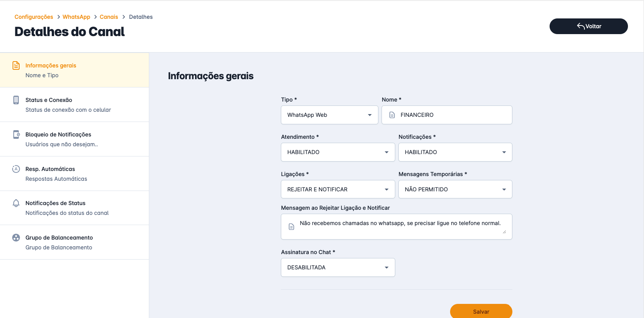Click the Informações gerais document icon
The image size is (644, 318).
click(x=16, y=65)
